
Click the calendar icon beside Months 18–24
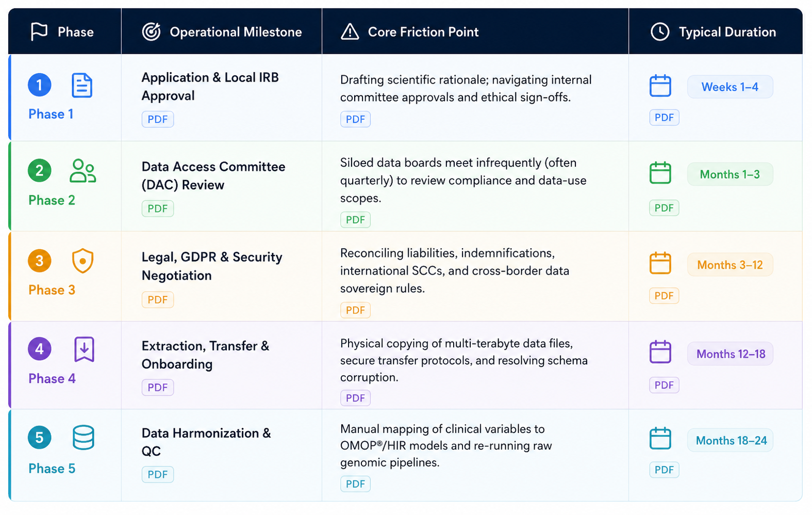pyautogui.click(x=660, y=439)
